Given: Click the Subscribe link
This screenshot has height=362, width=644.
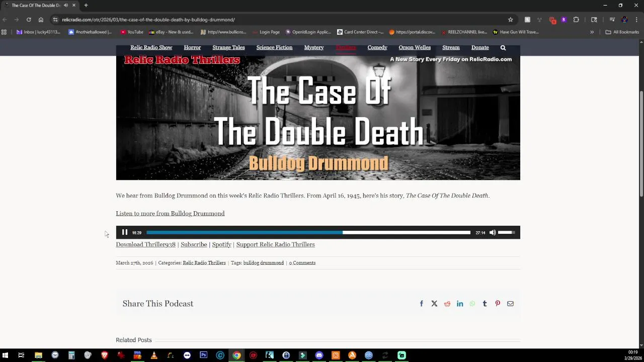Looking at the screenshot, I should click(194, 244).
